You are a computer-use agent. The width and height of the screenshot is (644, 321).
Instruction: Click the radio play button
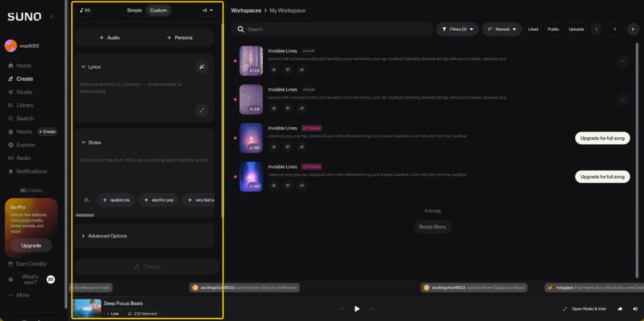pos(357,308)
